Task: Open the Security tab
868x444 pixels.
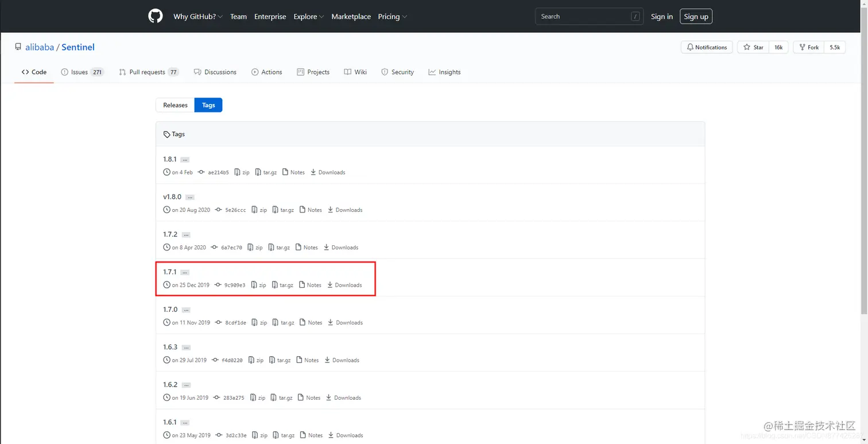Action: 397,72
